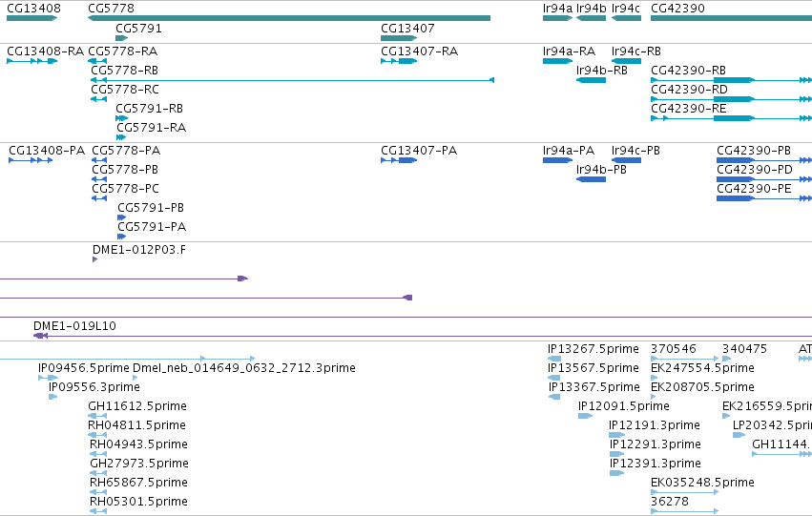The width and height of the screenshot is (812, 516).
Task: Select EST IP12391.3prime
Action: tap(656, 464)
